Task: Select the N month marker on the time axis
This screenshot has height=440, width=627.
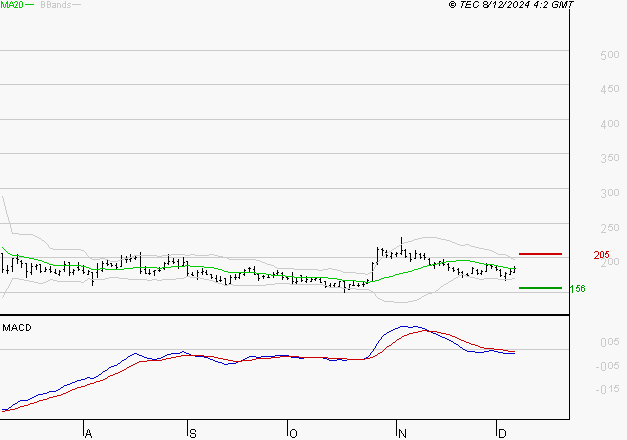Action: click(401, 433)
